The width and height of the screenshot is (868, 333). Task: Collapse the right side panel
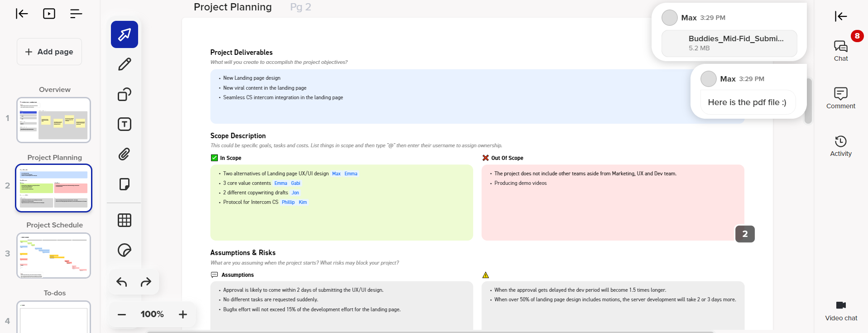click(x=841, y=16)
